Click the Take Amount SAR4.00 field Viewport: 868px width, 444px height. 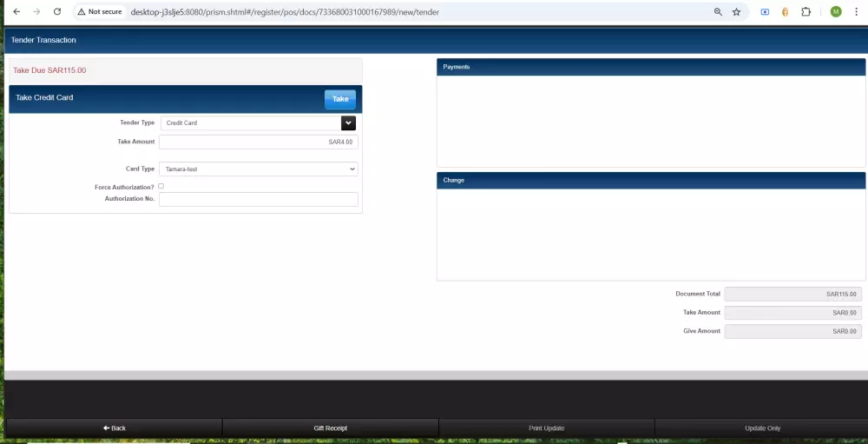tap(259, 142)
